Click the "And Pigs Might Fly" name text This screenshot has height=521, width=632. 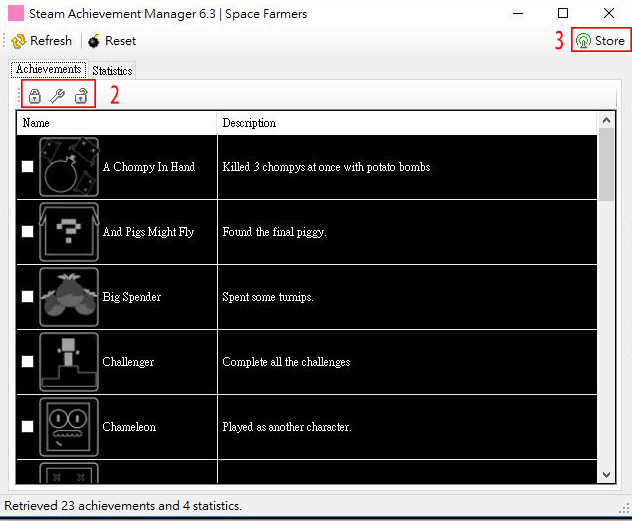click(148, 232)
